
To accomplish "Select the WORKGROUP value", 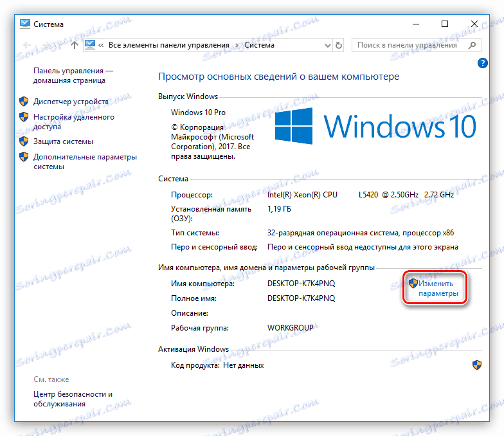I will click(291, 328).
